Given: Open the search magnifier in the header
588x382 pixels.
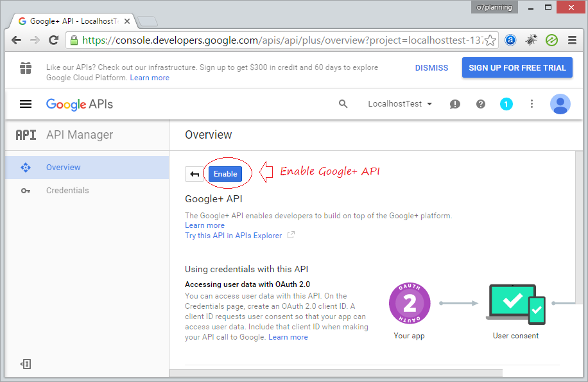Looking at the screenshot, I should [343, 104].
